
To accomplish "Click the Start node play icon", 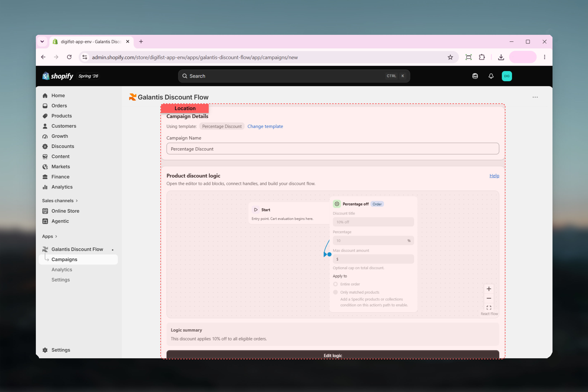I will (x=256, y=210).
